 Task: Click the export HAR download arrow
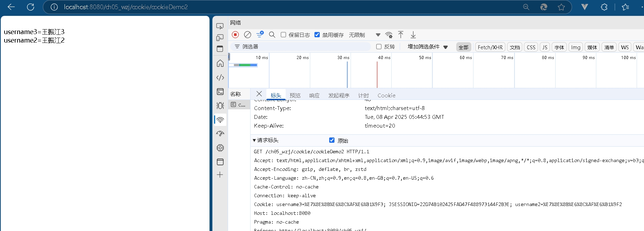[x=413, y=34]
